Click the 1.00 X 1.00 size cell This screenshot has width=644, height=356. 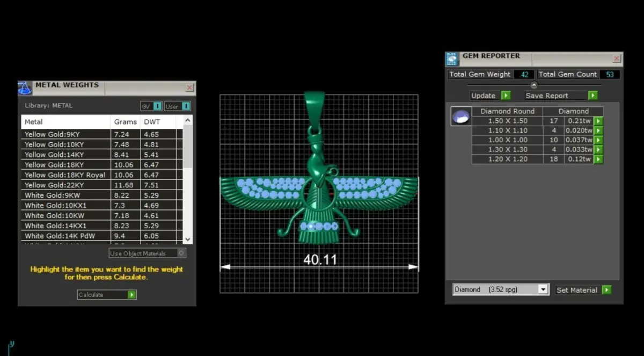pos(507,140)
